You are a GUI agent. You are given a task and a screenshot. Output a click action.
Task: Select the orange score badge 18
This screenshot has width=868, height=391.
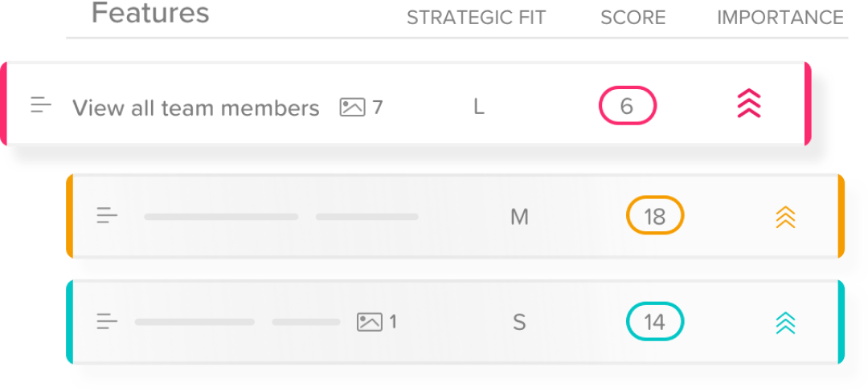pos(655,215)
